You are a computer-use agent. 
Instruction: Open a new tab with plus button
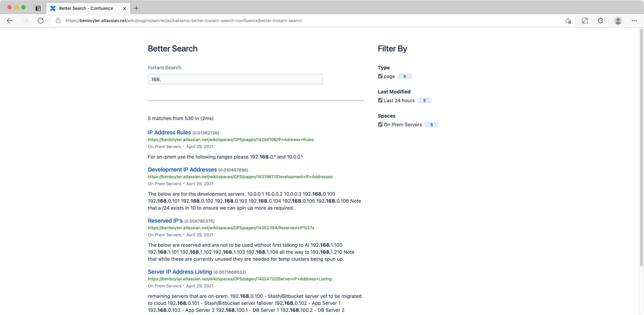136,8
